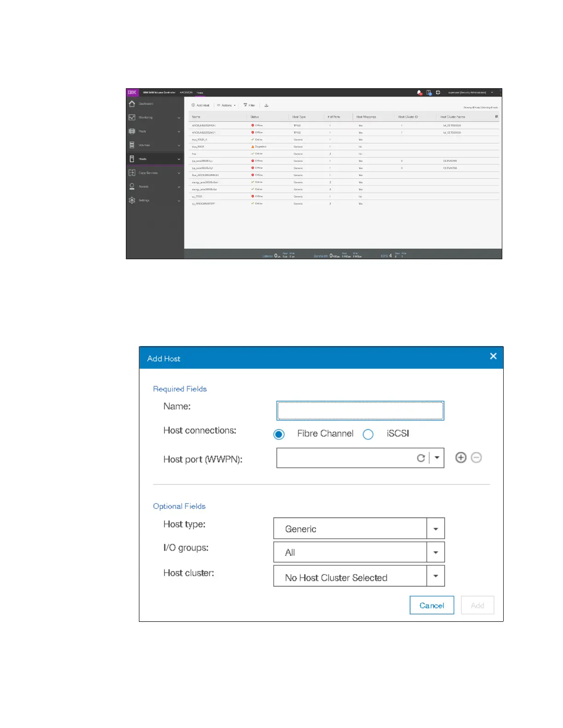
Task: Select the Fibre Channel radio button
Action: pos(279,434)
